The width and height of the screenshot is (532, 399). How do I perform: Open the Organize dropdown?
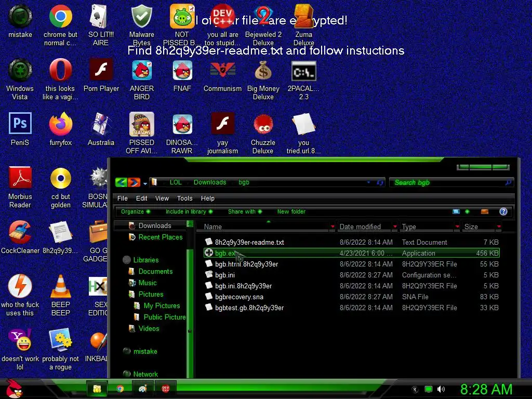[x=135, y=212]
